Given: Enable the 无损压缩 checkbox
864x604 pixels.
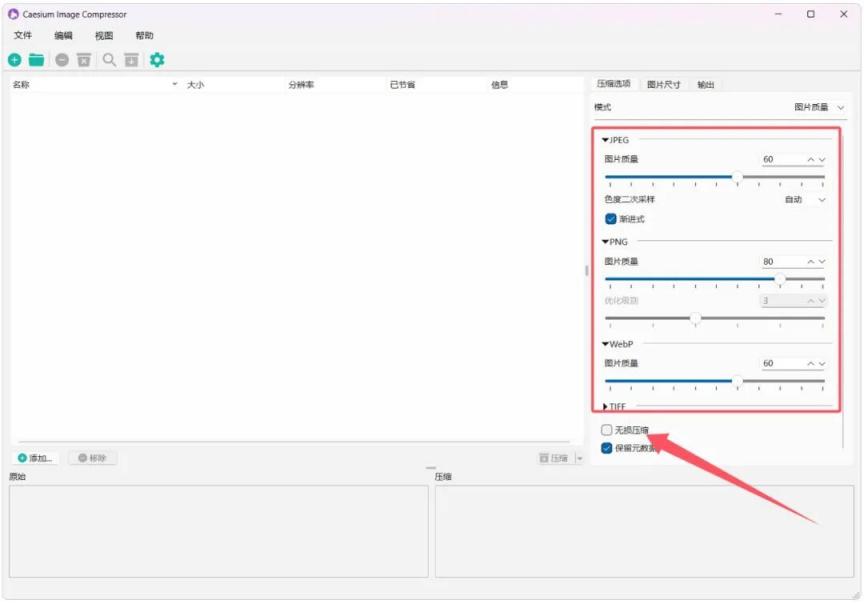Looking at the screenshot, I should pos(607,430).
